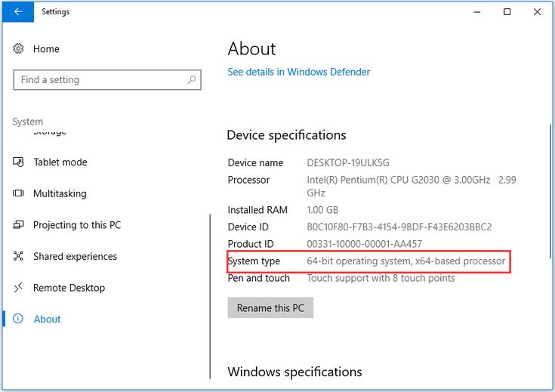555x392 pixels.
Task: Maximize the Settings window
Action: click(x=507, y=11)
